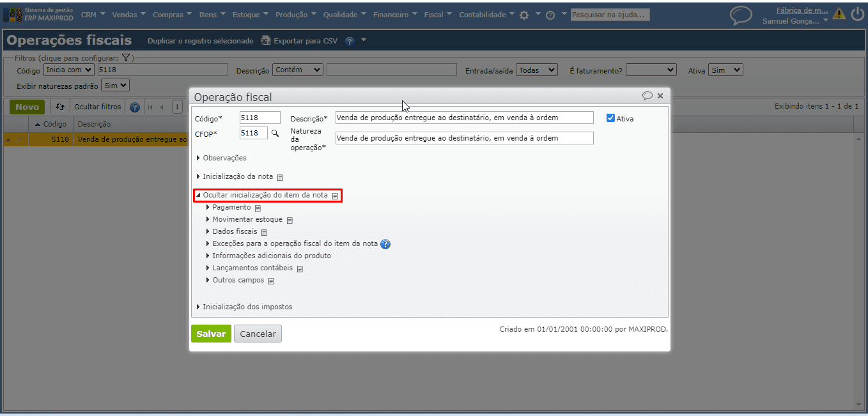Click Exportar para CSV

[x=299, y=41]
